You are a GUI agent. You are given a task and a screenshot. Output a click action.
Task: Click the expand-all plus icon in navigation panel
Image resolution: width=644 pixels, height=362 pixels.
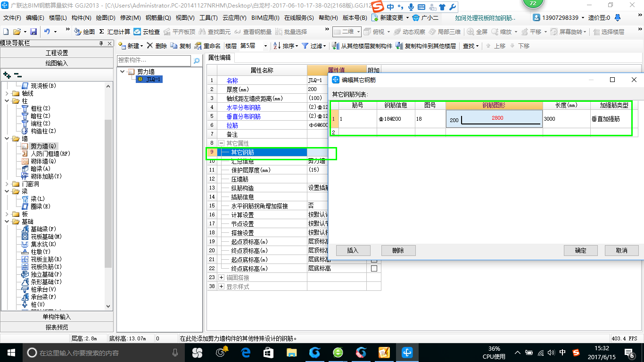coord(7,74)
